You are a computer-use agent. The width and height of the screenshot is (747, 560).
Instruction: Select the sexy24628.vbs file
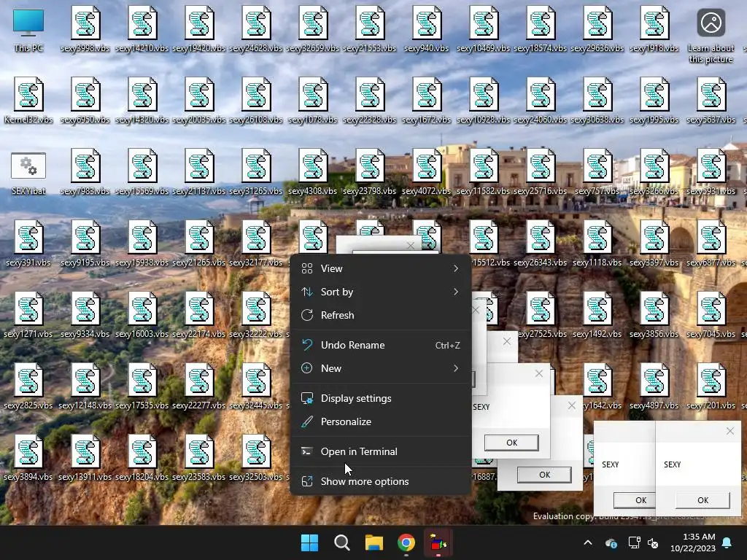point(256,29)
